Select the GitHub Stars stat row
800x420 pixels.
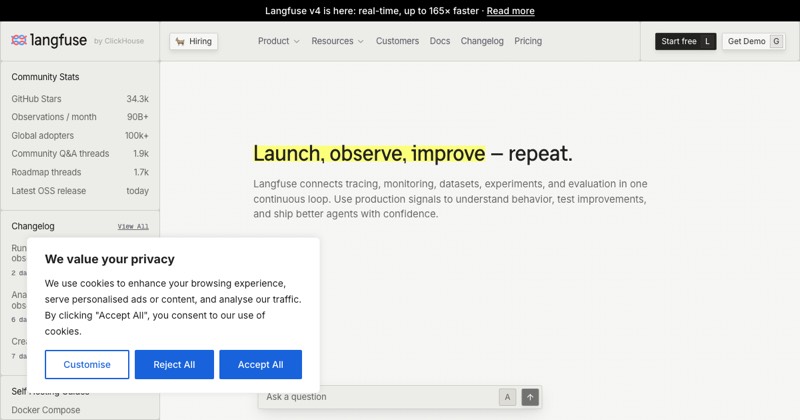80,98
